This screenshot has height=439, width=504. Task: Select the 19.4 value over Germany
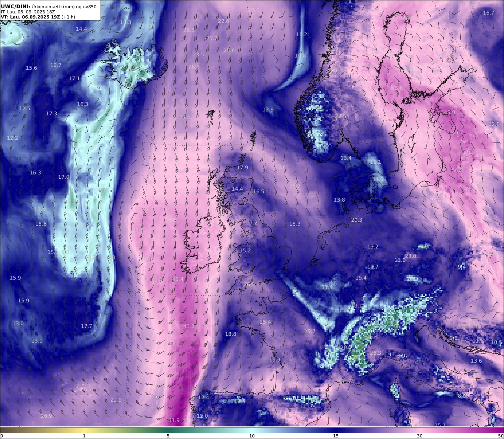point(361,278)
